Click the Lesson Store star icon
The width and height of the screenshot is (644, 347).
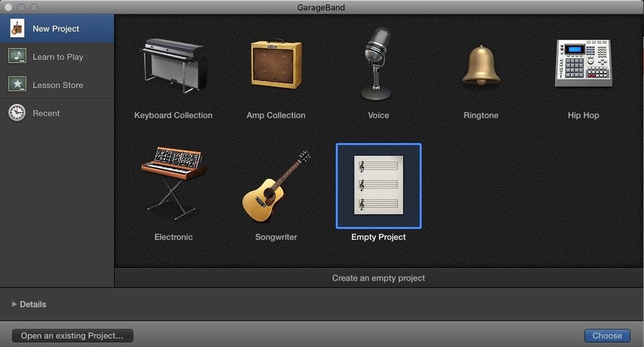17,85
